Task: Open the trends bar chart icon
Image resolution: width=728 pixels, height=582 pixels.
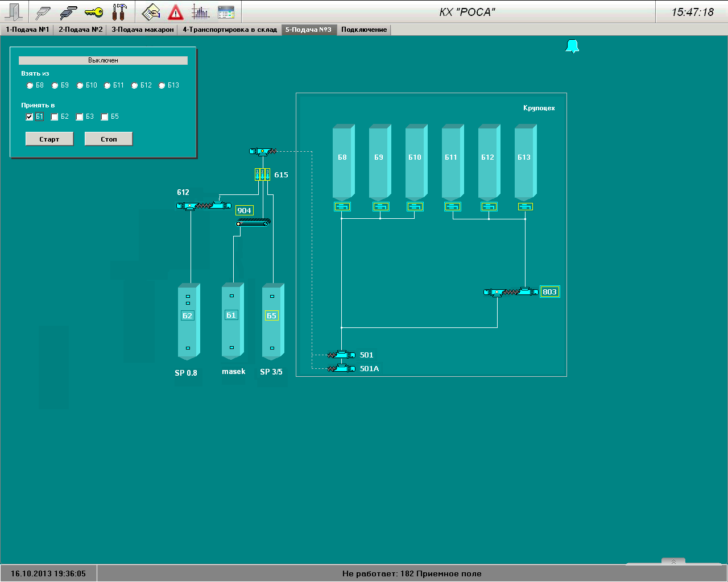Action: 200,12
